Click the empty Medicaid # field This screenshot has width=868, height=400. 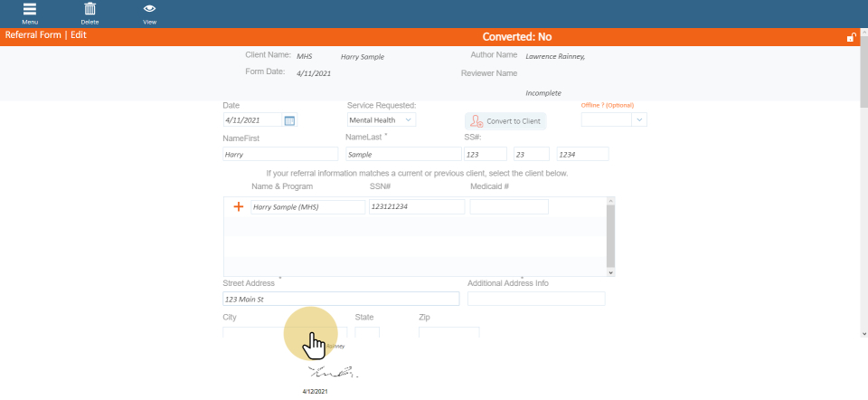(x=508, y=207)
